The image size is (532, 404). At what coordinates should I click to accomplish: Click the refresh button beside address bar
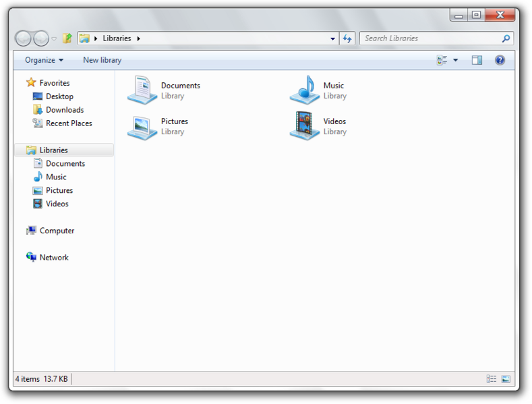tap(347, 38)
